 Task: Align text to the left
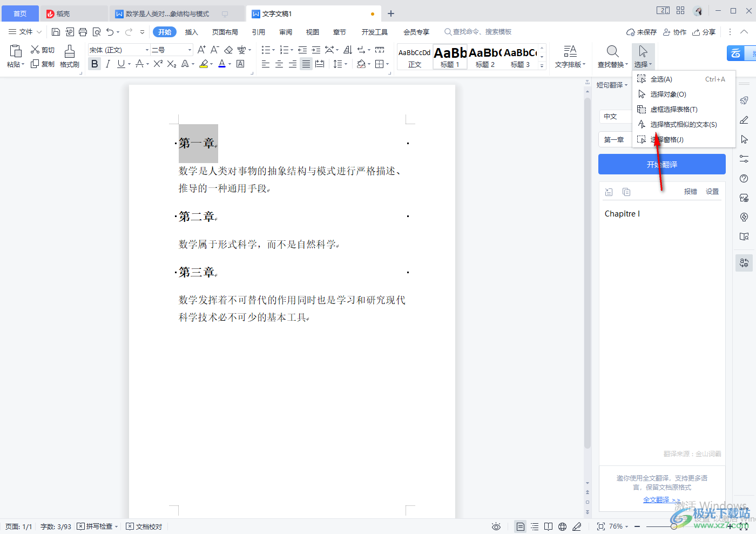pos(266,64)
